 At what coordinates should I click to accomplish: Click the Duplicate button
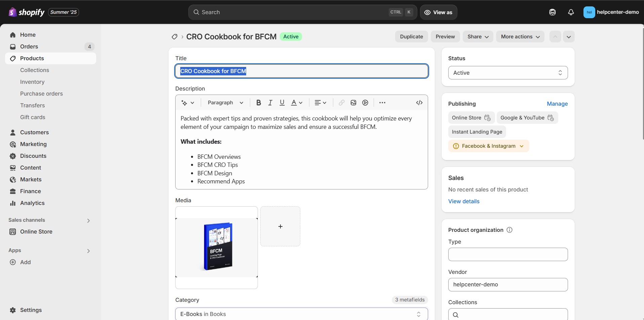tap(411, 36)
